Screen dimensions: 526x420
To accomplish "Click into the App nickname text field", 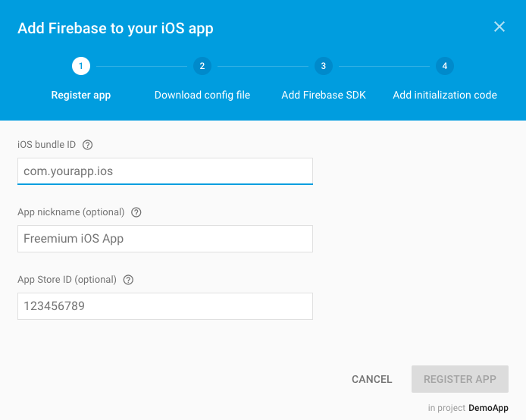I will coord(164,239).
